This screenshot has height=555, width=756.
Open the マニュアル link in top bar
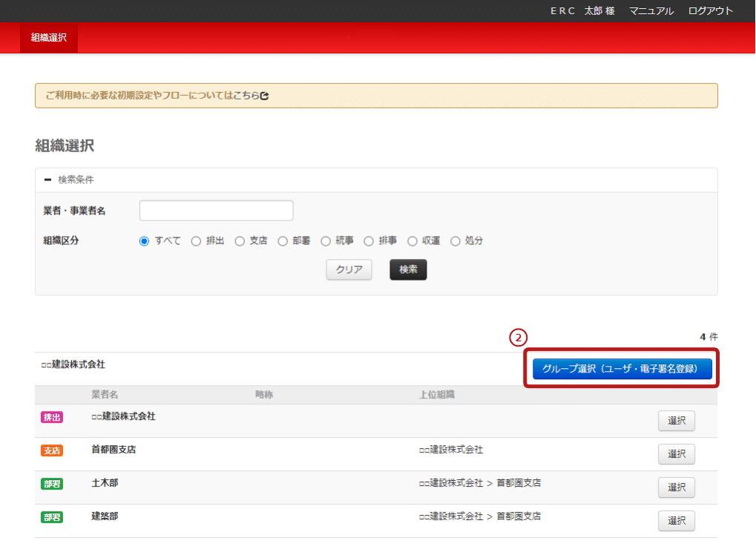coord(651,11)
